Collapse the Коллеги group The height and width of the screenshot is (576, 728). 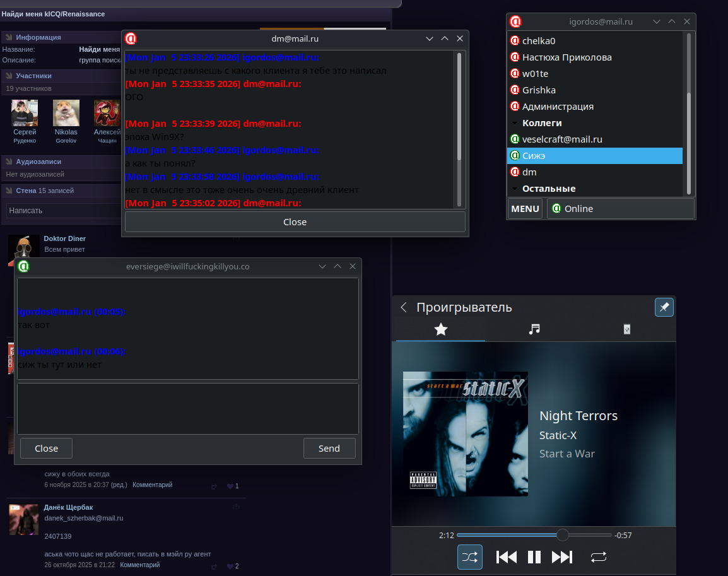click(515, 124)
